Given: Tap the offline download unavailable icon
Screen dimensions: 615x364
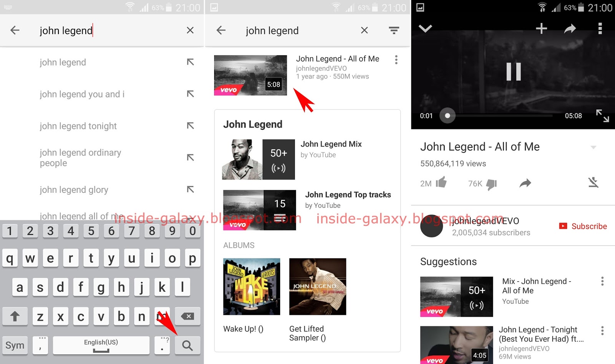Looking at the screenshot, I should point(593,182).
